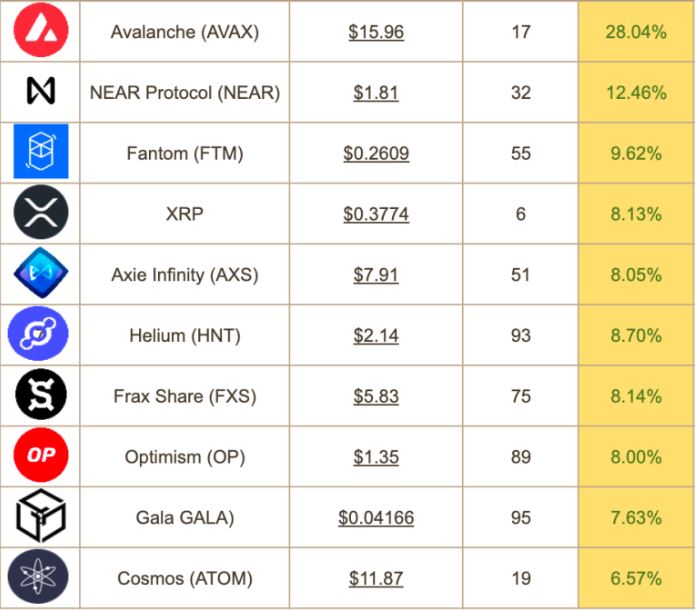Click the Cosmos atom logo
Image resolution: width=696 pixels, height=610 pixels.
(x=38, y=576)
